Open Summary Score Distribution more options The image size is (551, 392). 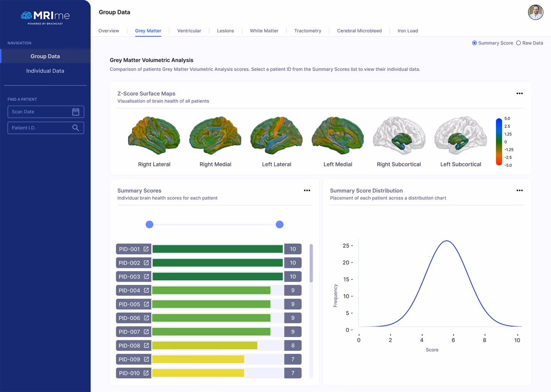tap(519, 191)
